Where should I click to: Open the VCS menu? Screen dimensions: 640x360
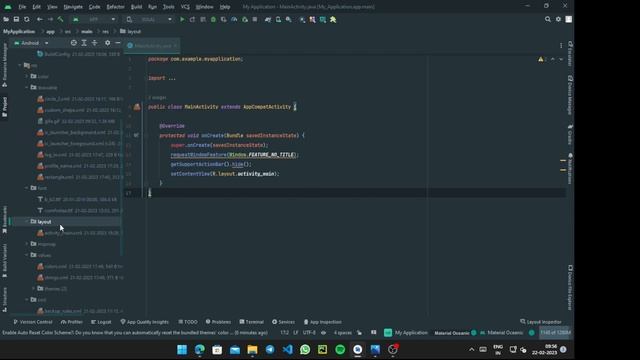185,7
